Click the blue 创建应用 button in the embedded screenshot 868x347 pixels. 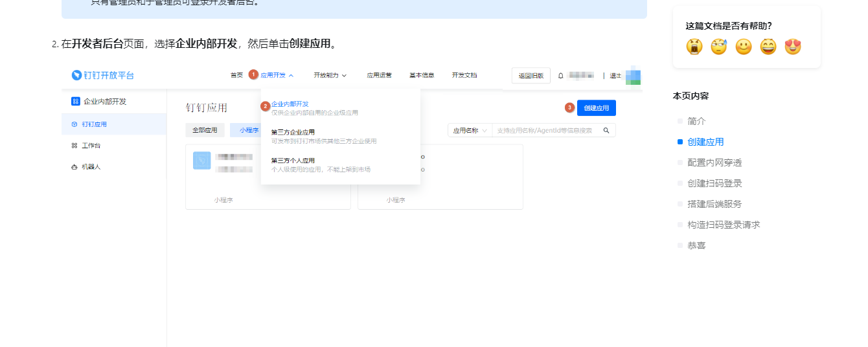[597, 108]
